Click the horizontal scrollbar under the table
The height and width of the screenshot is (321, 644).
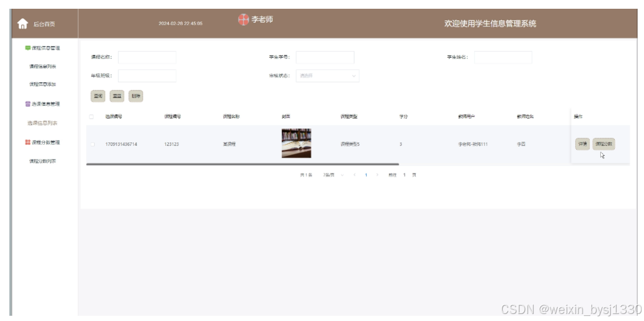(242, 164)
